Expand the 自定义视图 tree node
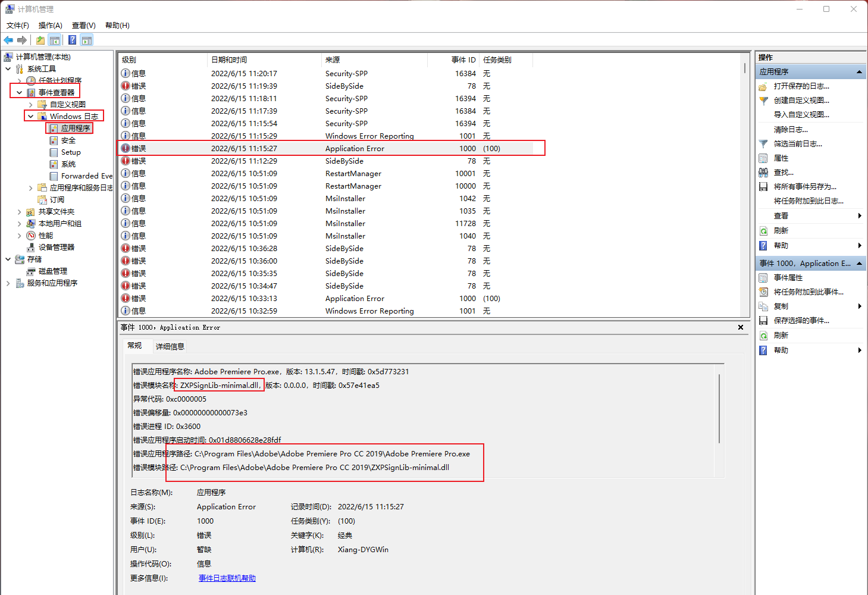This screenshot has width=868, height=595. 31,105
